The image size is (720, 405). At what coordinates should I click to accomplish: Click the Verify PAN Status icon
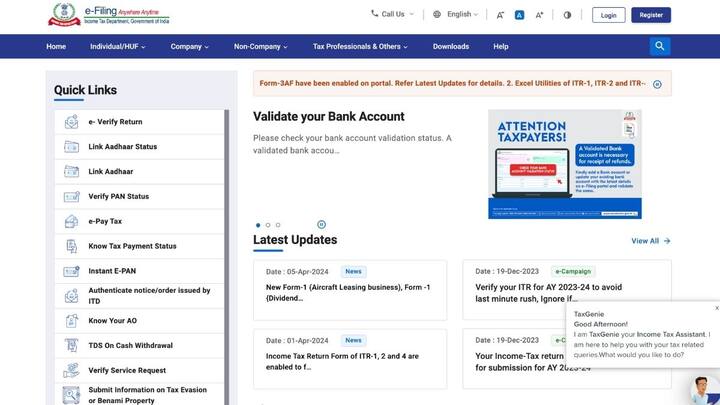pos(71,197)
